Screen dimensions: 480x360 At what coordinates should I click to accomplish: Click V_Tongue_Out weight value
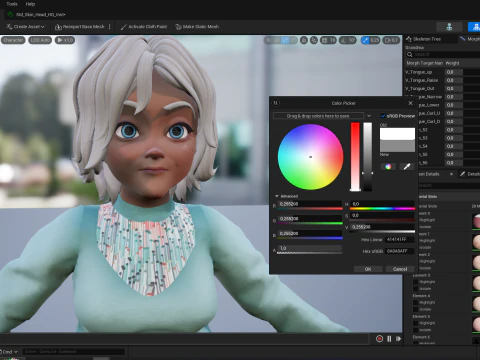(454, 89)
